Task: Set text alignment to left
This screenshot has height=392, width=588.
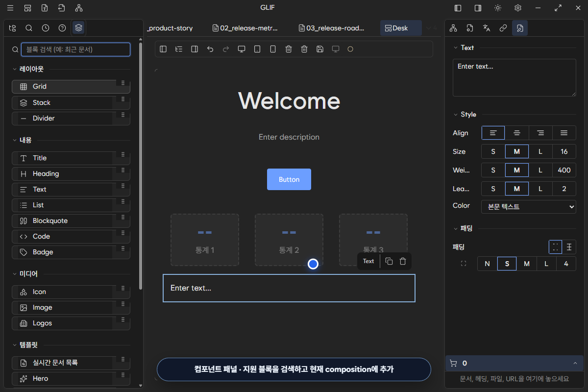Action: click(493, 133)
